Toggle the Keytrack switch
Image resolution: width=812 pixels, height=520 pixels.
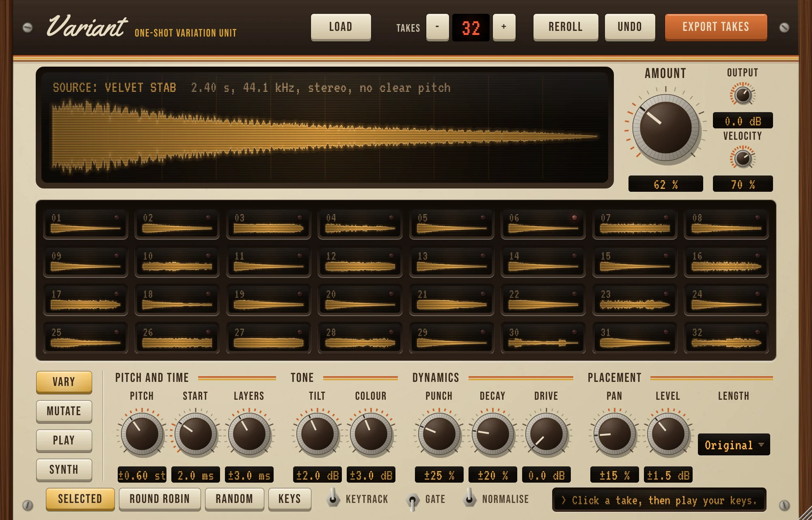(x=333, y=498)
